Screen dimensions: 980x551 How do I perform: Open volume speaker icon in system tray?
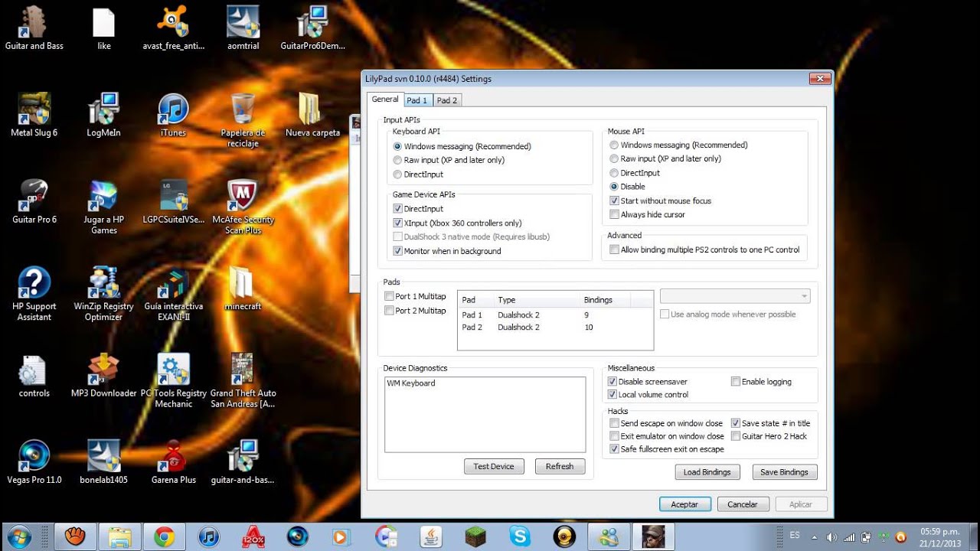(832, 537)
